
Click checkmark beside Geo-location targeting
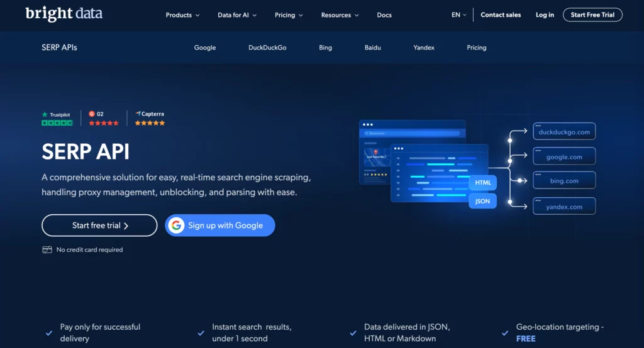(x=505, y=333)
